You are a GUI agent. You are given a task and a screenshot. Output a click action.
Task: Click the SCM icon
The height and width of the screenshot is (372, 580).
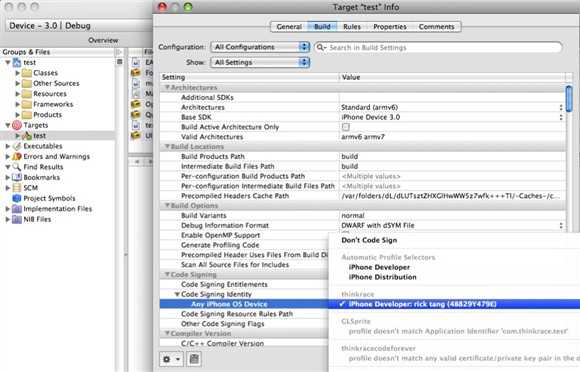pos(17,188)
